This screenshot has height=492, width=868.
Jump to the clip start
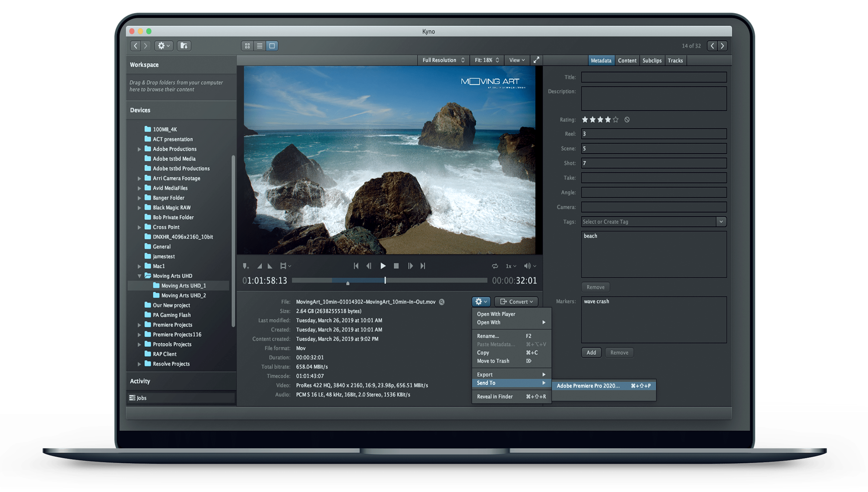click(x=356, y=266)
